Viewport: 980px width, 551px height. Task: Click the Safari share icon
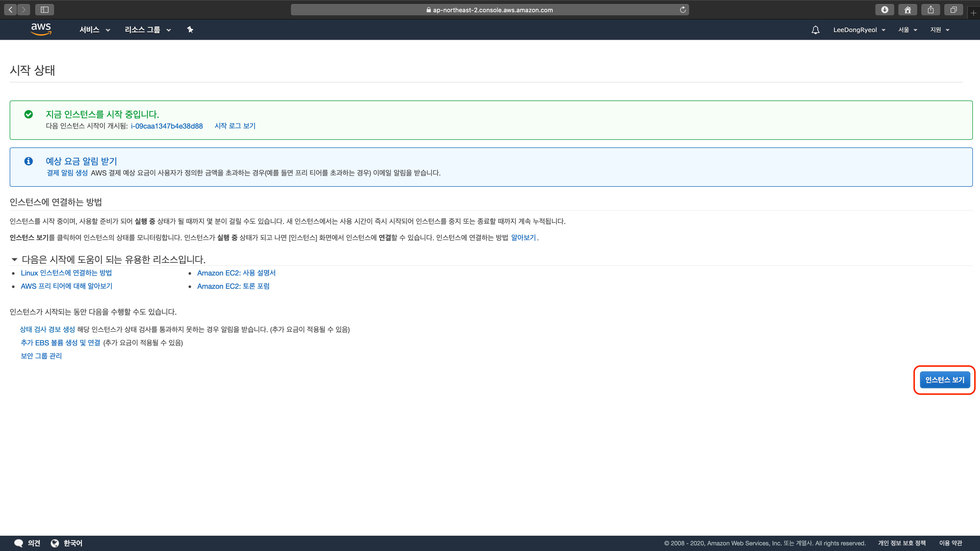[930, 10]
